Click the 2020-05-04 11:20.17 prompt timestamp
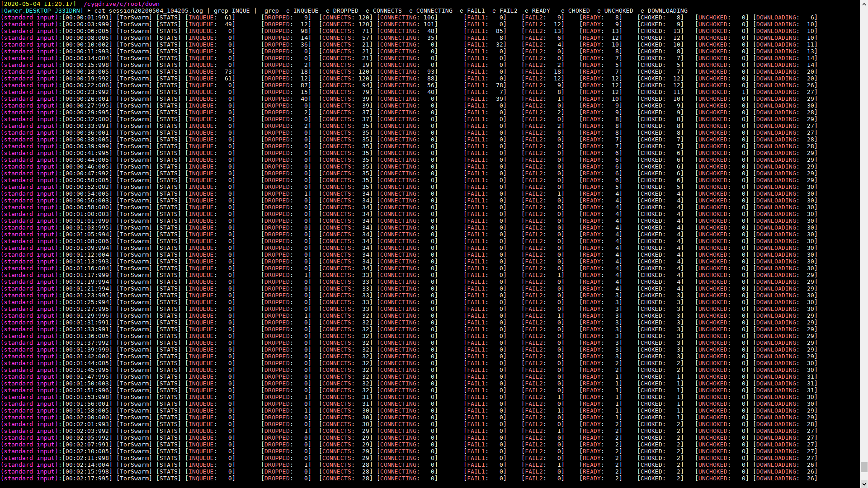The height and width of the screenshot is (488, 868). coord(38,4)
